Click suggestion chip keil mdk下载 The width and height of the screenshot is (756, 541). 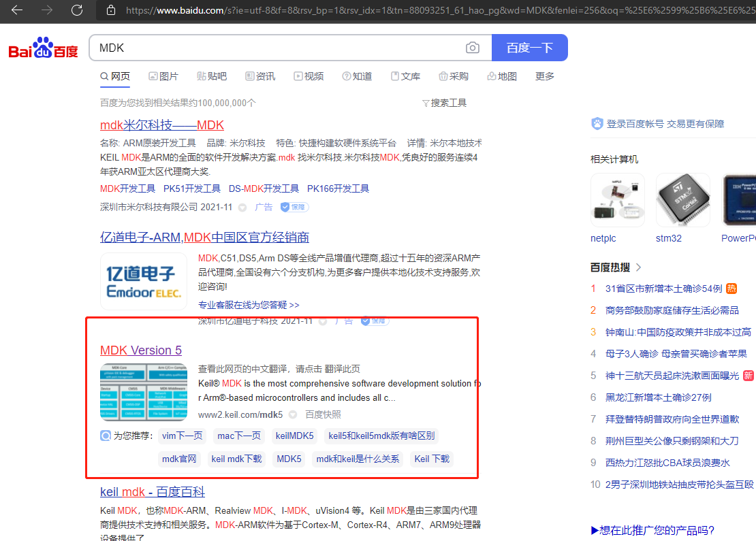click(237, 459)
